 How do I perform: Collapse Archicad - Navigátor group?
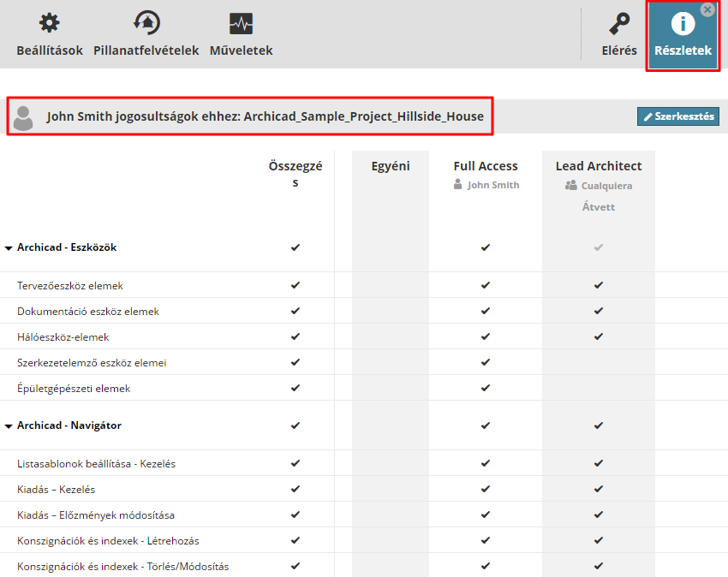click(x=9, y=426)
